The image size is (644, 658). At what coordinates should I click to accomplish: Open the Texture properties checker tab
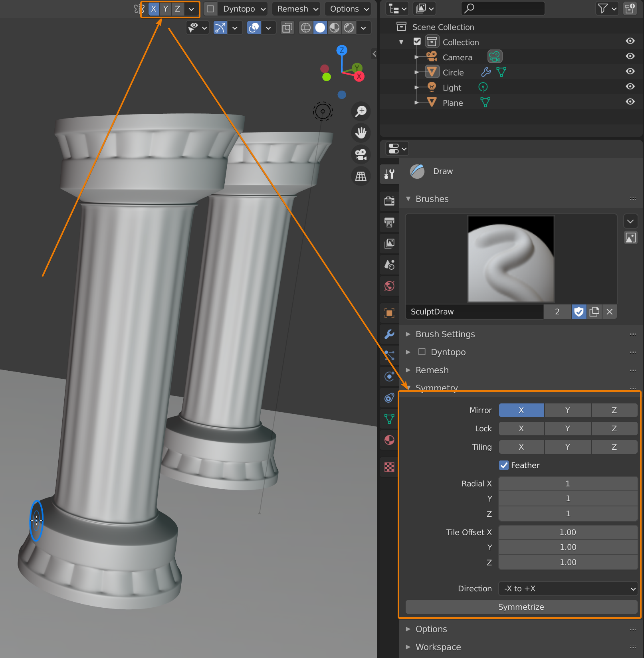pos(389,467)
